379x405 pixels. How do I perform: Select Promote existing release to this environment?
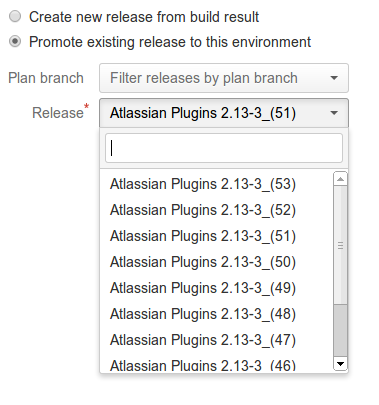[x=15, y=42]
